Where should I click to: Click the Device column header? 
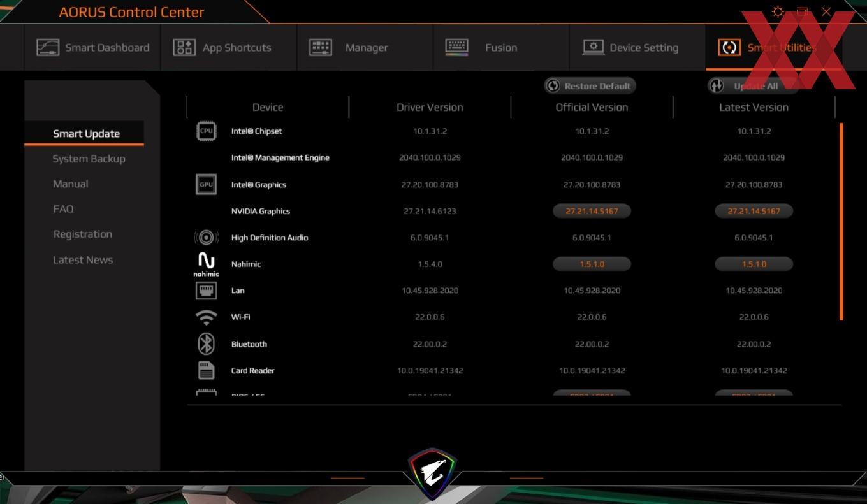268,108
